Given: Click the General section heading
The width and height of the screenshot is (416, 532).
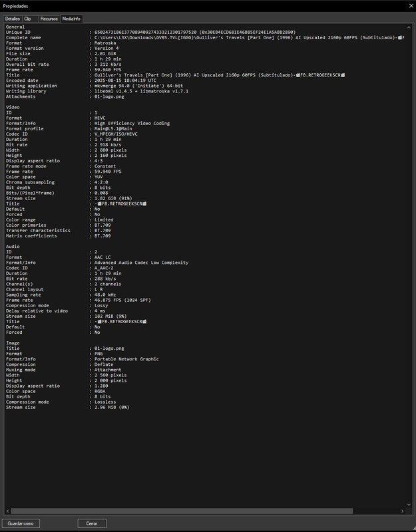Looking at the screenshot, I should pyautogui.click(x=15, y=27).
